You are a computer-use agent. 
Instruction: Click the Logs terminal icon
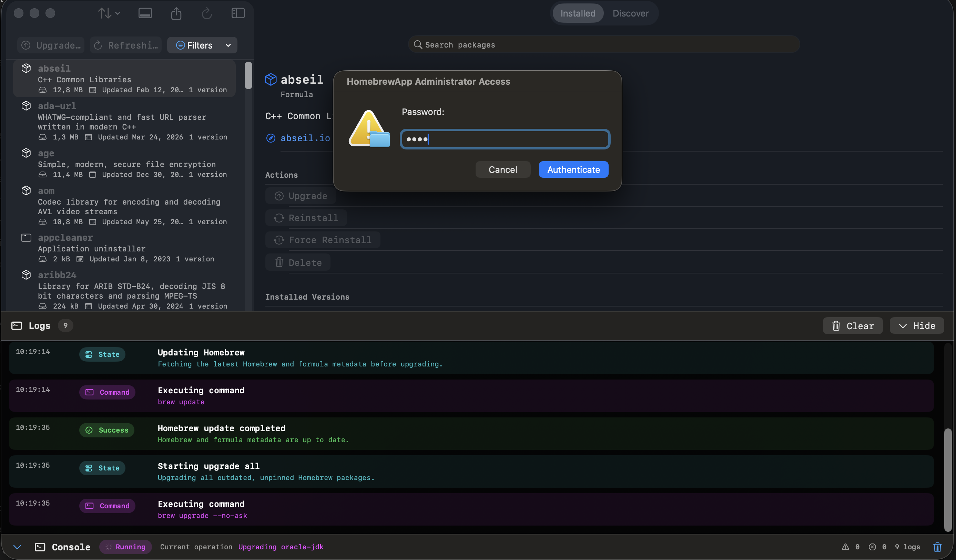[17, 326]
